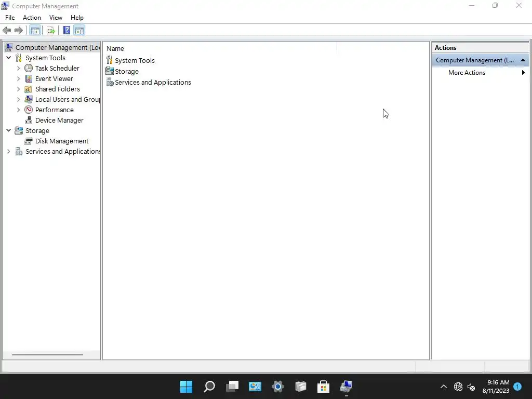
Task: Collapse the Storage tree node
Action: coord(9,130)
